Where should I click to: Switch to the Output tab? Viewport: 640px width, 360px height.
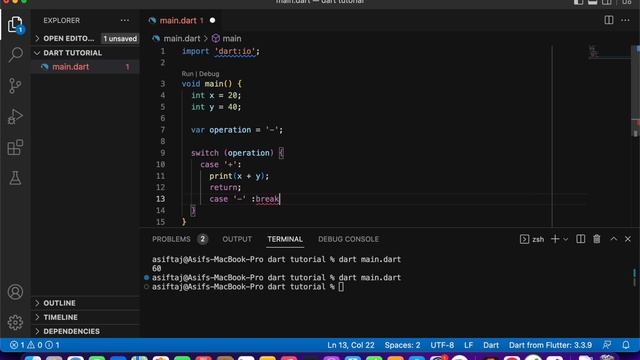[237, 239]
